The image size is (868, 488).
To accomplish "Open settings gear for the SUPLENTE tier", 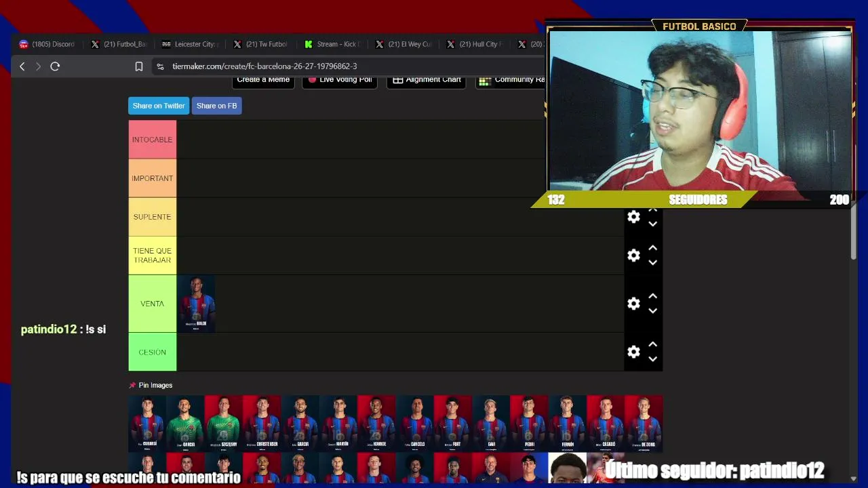I will click(633, 217).
